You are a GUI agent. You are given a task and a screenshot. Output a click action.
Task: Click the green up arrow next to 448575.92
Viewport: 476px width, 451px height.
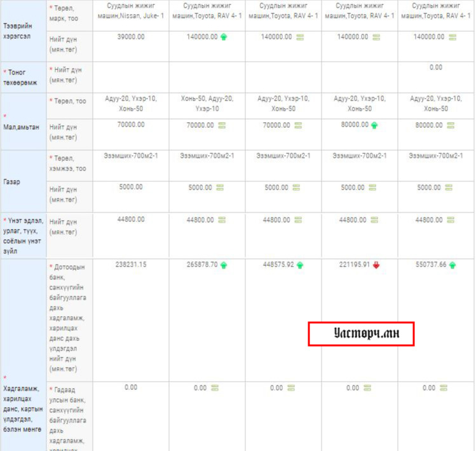coord(300,265)
